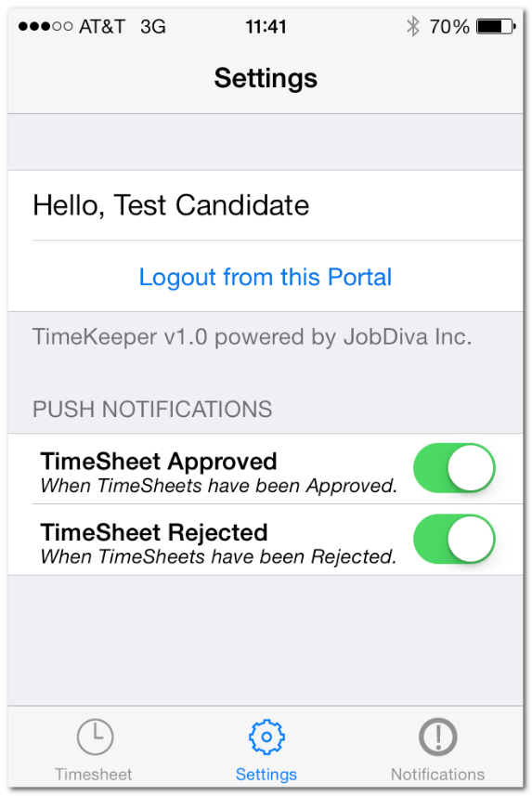Tap the 70% battery percentage

[x=449, y=26]
